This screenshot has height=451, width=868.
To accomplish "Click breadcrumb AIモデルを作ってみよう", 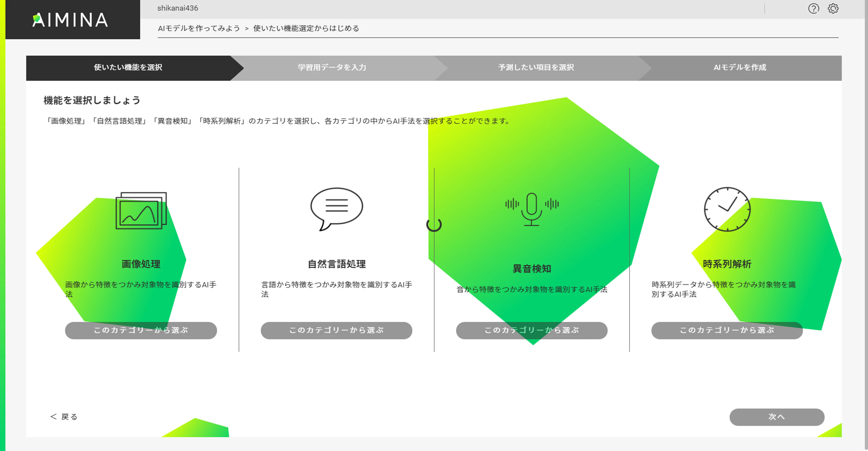I will click(199, 28).
